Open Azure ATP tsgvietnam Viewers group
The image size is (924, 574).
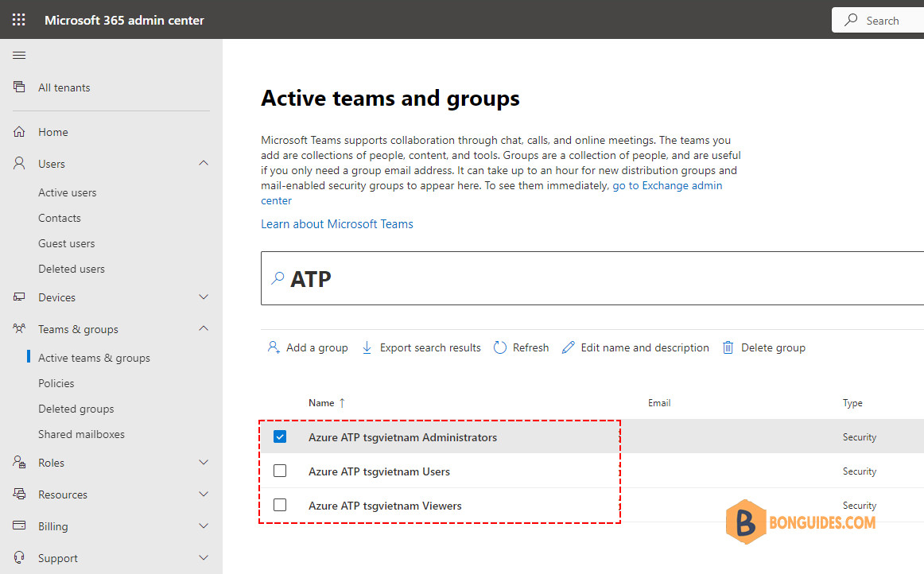click(x=385, y=506)
